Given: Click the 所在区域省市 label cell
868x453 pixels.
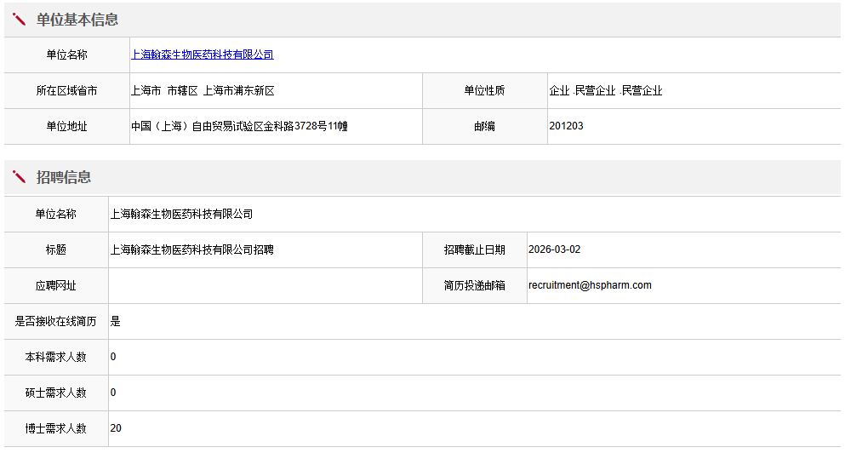Looking at the screenshot, I should (66, 90).
